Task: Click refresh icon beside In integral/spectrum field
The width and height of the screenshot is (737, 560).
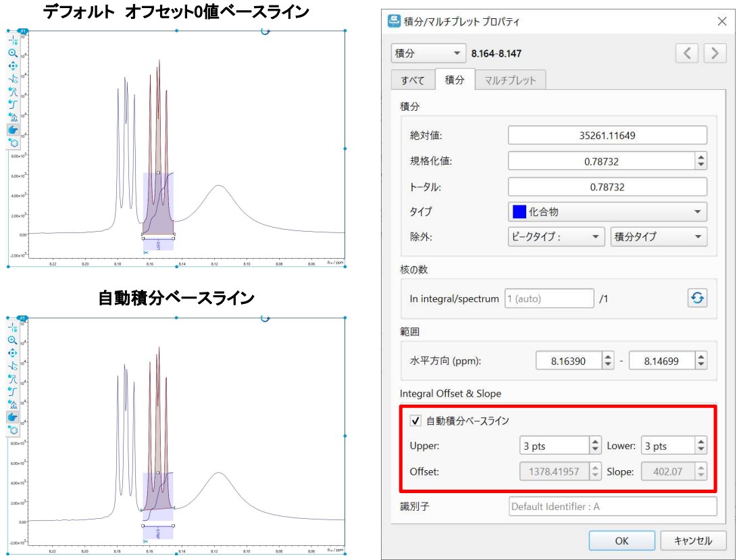Action: click(x=697, y=298)
